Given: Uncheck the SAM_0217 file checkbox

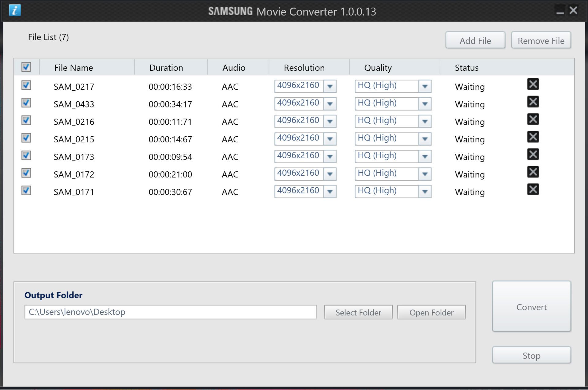Looking at the screenshot, I should click(26, 85).
